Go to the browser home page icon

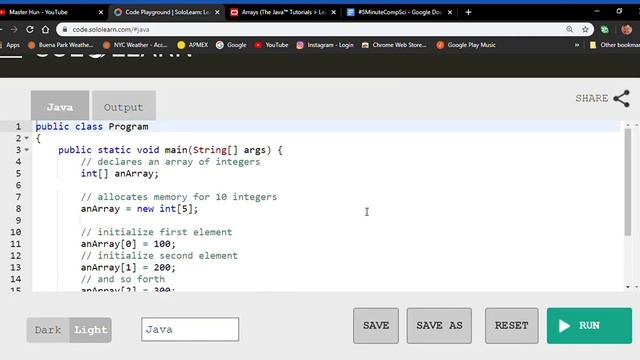pos(45,29)
